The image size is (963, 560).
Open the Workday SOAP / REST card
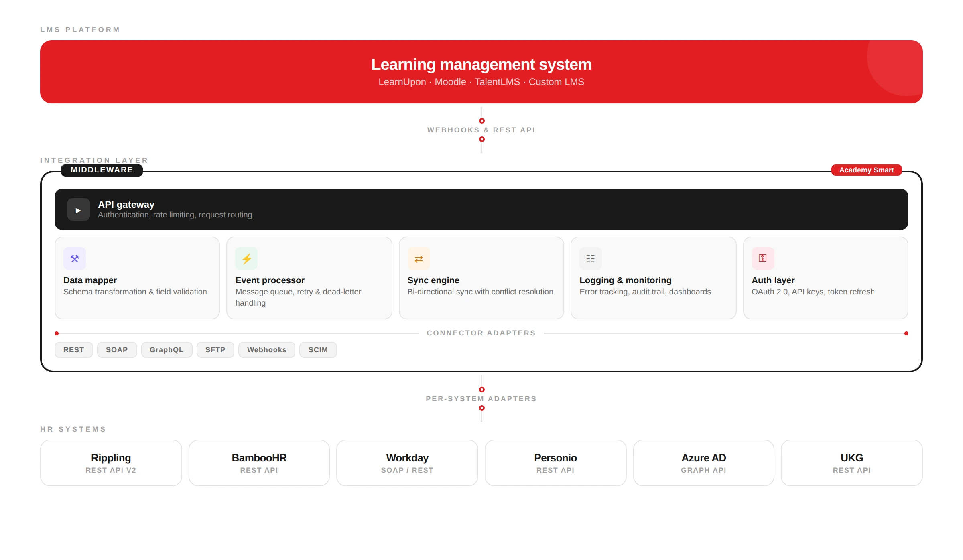coord(407,463)
